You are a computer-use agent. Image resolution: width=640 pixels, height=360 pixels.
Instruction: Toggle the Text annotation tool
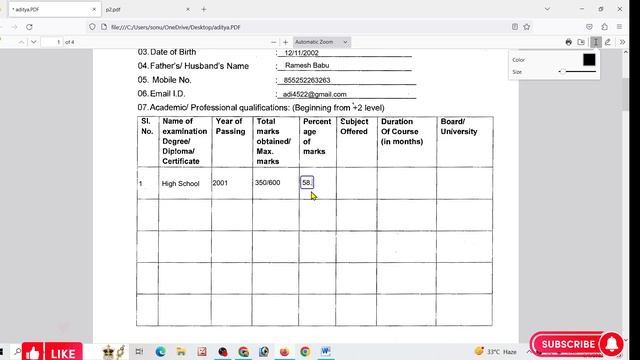(x=596, y=42)
